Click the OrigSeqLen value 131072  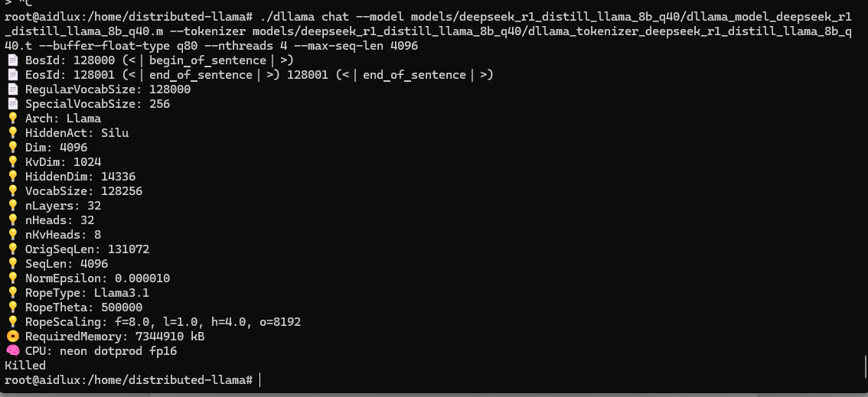pos(129,249)
